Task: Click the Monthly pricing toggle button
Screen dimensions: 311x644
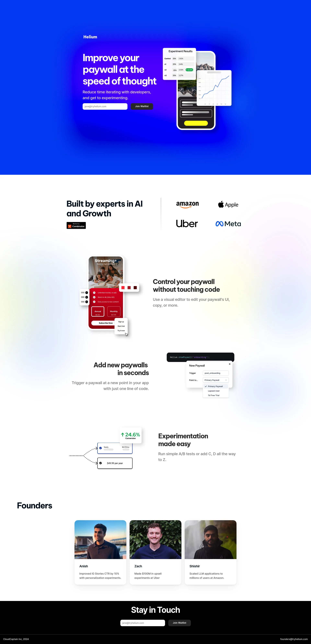Action: coord(114,313)
